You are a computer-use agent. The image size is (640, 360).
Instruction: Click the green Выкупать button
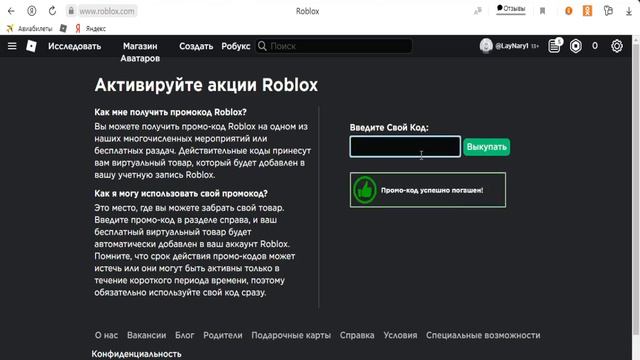tap(487, 147)
